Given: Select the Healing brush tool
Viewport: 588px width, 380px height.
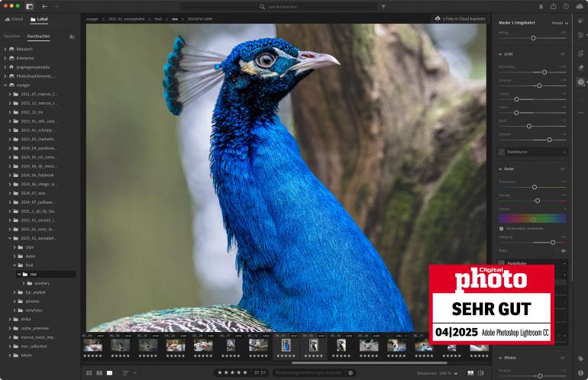Looking at the screenshot, I should [x=581, y=67].
